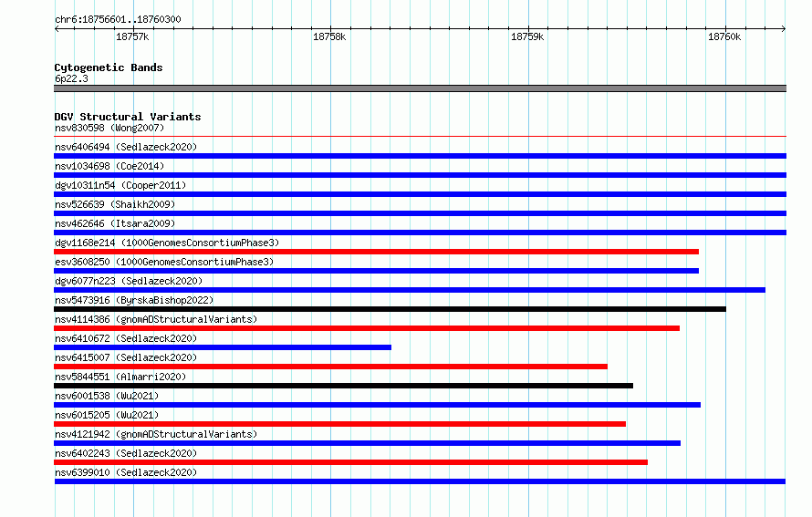
Task: Click the right arrow end of the ruler
Action: (784, 29)
